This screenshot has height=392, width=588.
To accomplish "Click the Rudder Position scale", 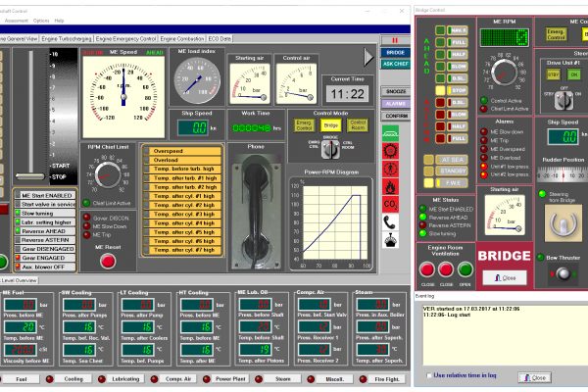I will [563, 174].
